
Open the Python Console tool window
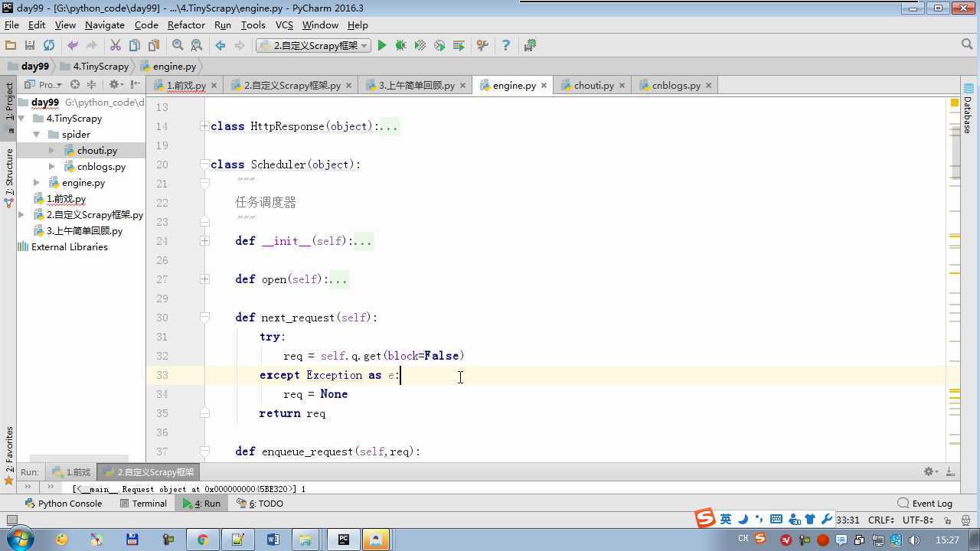click(x=63, y=504)
